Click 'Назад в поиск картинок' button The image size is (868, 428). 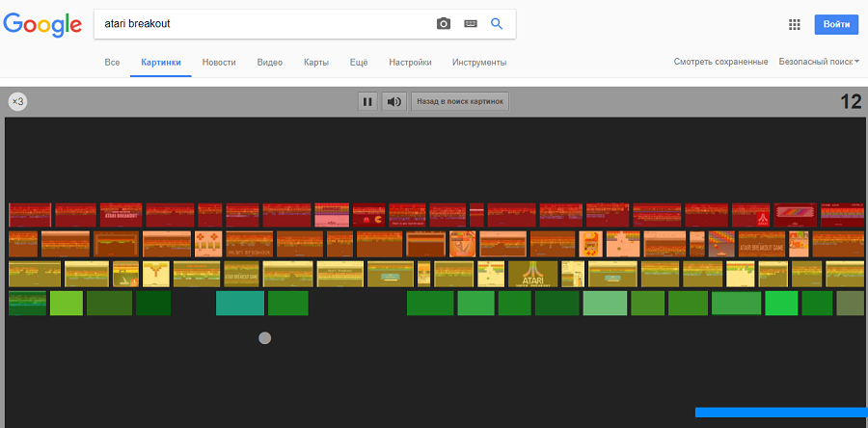pos(460,102)
